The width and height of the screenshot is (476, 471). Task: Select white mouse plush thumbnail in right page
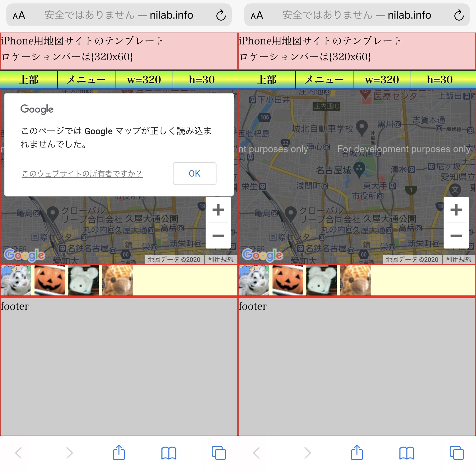point(321,280)
